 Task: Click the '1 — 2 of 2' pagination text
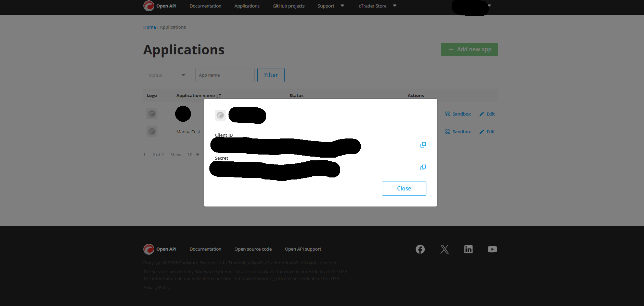point(153,155)
